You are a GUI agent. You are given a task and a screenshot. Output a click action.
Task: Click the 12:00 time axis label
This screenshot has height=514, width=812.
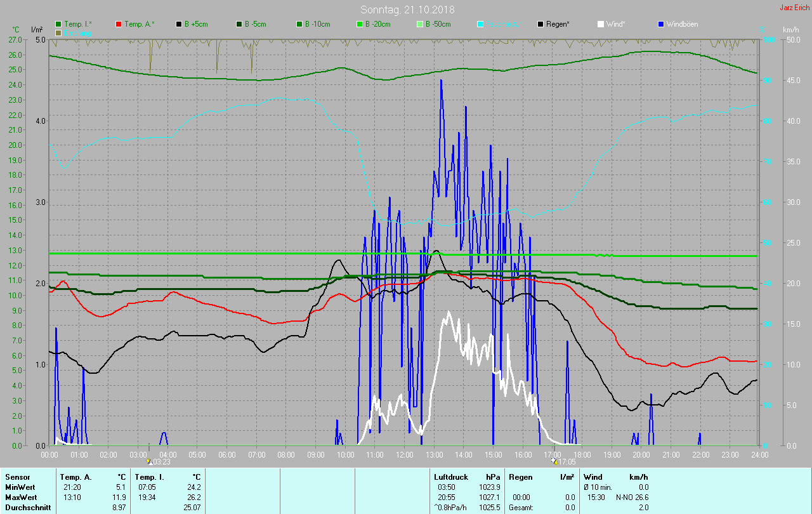[405, 455]
